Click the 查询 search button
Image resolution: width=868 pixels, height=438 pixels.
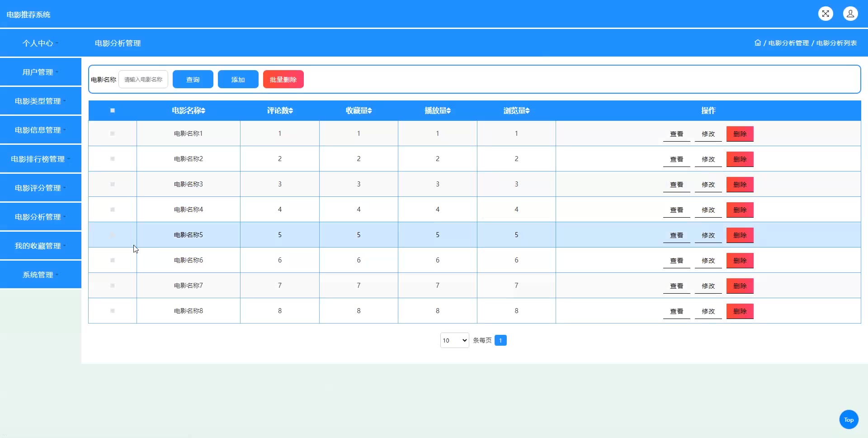click(193, 79)
